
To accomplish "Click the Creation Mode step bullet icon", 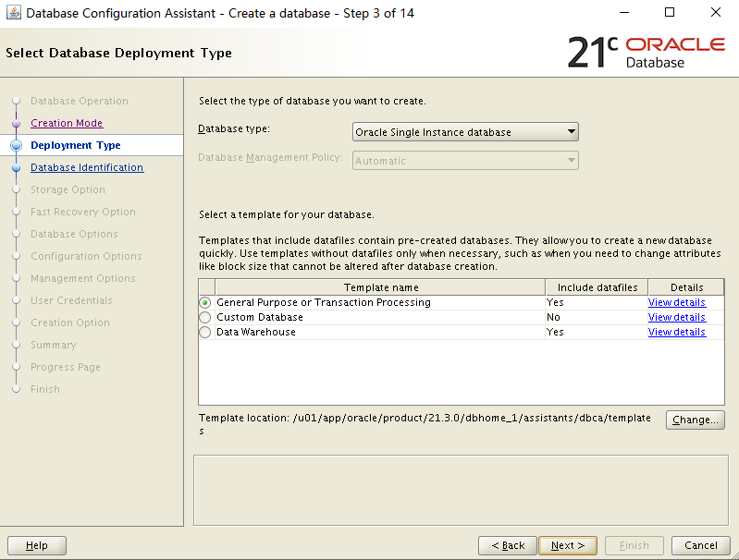I will click(x=16, y=123).
